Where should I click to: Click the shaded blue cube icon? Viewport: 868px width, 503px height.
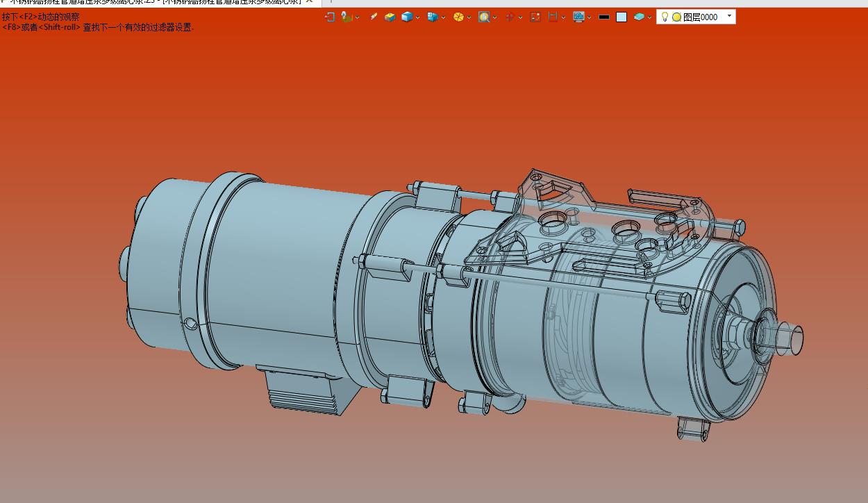tap(407, 17)
